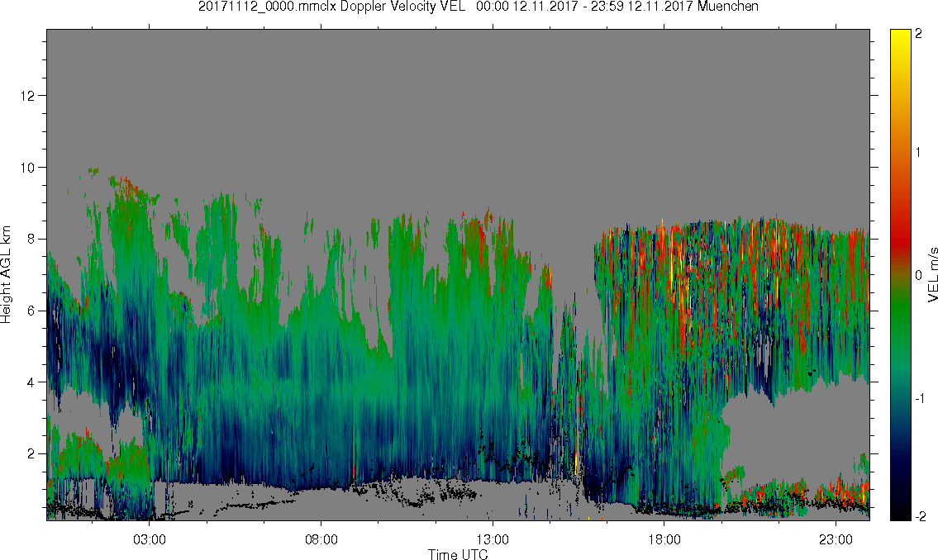This screenshot has width=938, height=560.
Task: Click the '08:00' time axis label
Action: pos(321,539)
